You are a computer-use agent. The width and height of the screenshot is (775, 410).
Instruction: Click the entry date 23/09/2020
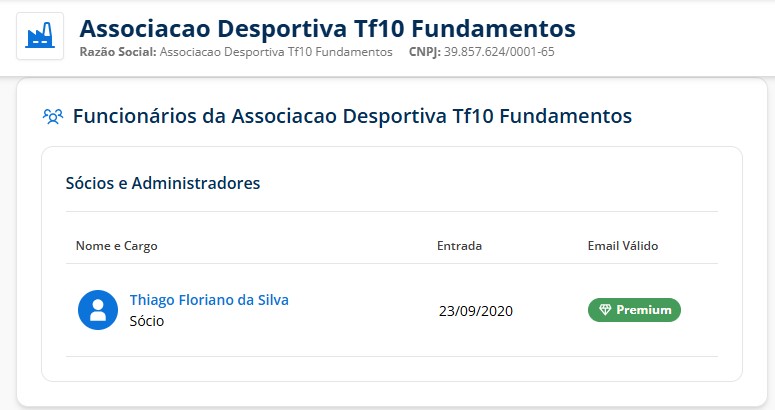[475, 310]
